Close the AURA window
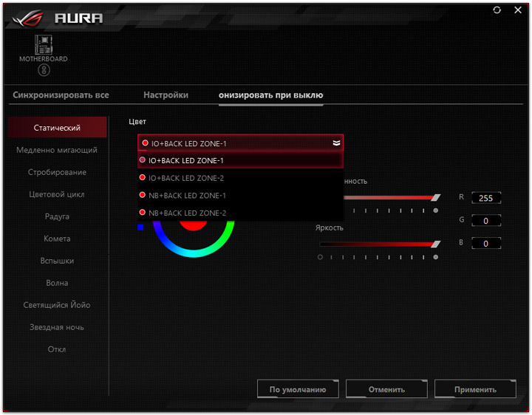Viewport: 532px width, 415px height. [x=518, y=10]
